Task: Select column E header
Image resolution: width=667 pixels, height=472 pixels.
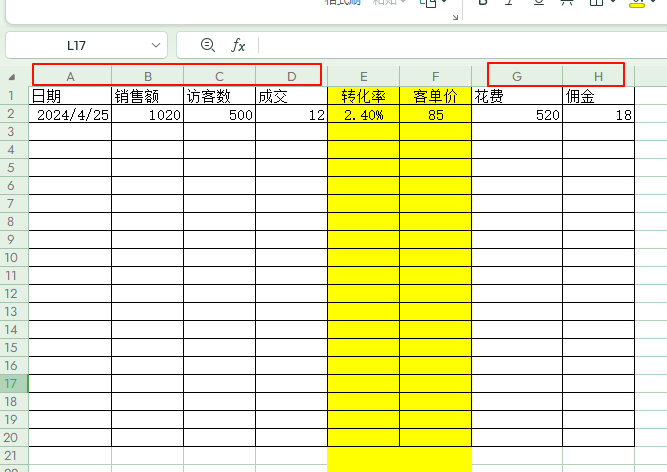Action: (x=364, y=77)
